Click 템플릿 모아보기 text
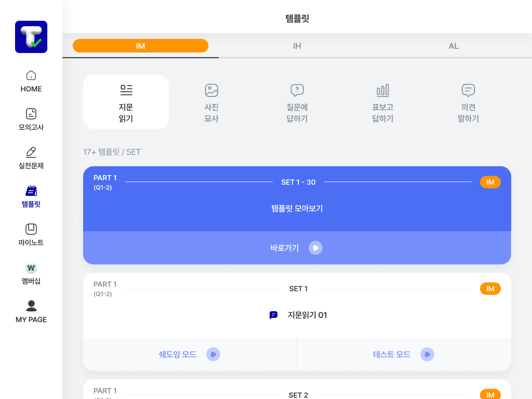Screen dimensions: 532x399 tap(297, 208)
